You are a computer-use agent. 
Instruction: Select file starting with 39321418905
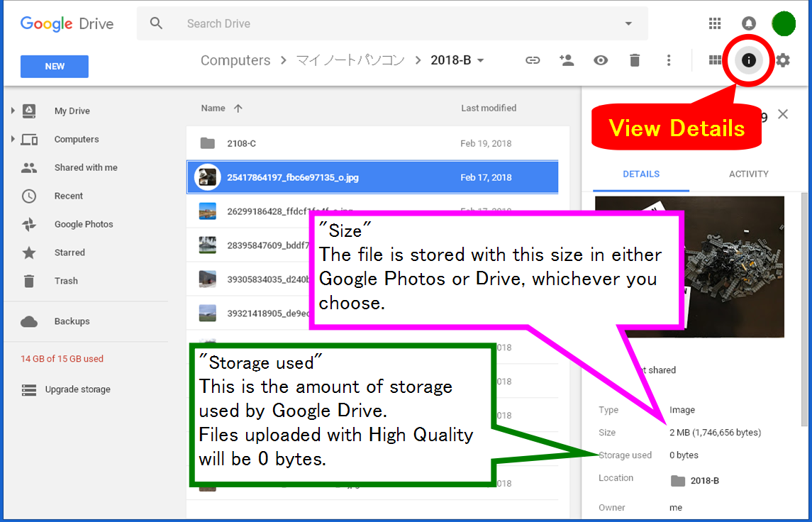coord(249,313)
